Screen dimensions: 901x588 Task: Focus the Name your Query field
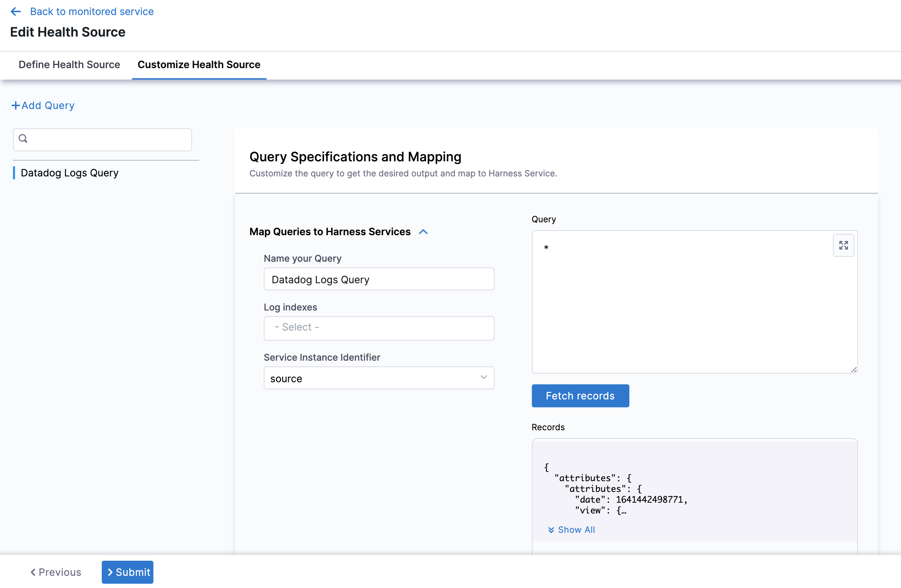(378, 279)
